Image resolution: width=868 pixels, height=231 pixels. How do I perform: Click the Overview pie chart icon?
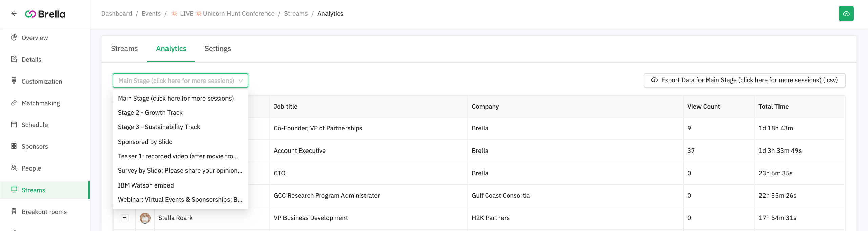(x=14, y=38)
